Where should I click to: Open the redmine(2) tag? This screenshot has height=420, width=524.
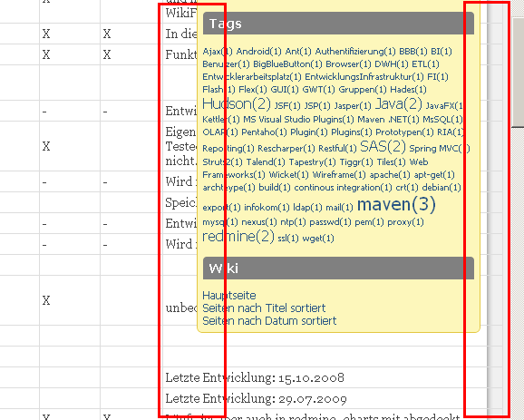coord(238,237)
